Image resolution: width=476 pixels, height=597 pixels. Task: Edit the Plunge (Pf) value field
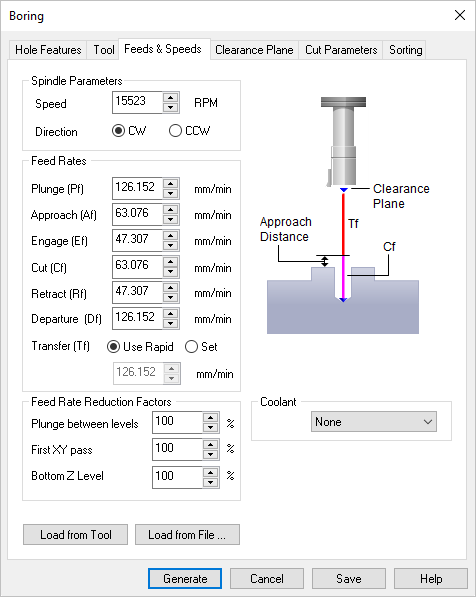(137, 188)
